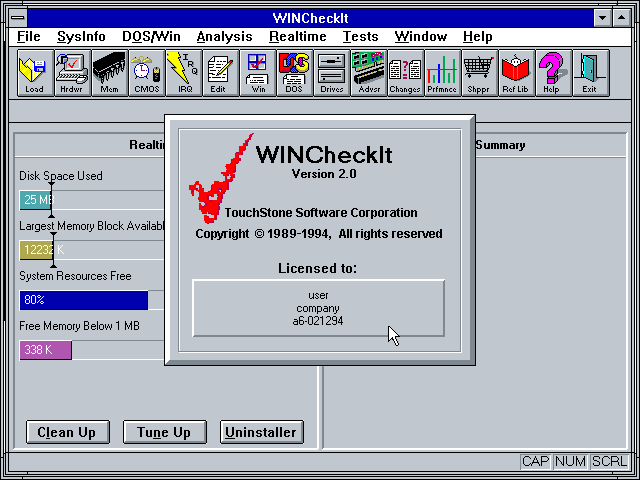Click the Version 2.0 text
Viewport: 640px width, 480px height.
tap(324, 174)
